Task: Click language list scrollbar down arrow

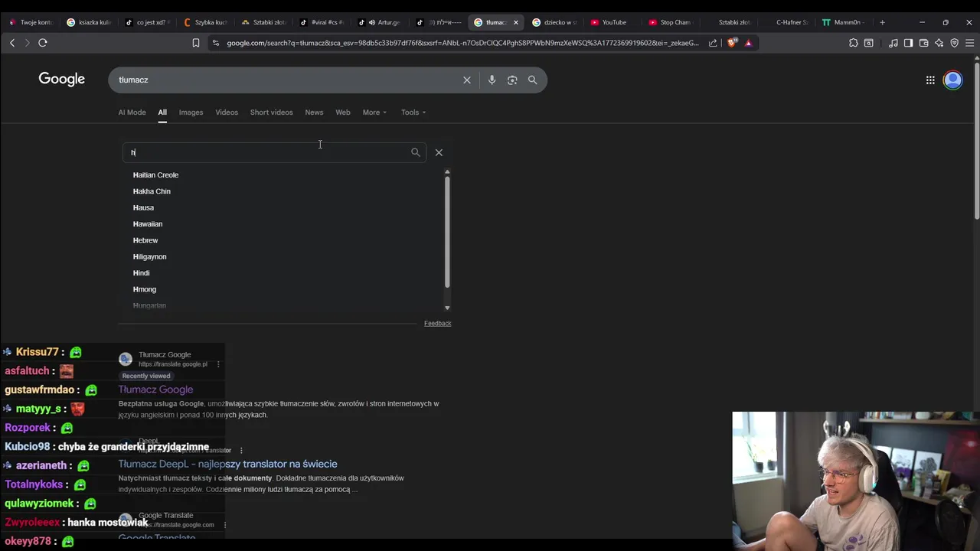Action: click(x=447, y=308)
